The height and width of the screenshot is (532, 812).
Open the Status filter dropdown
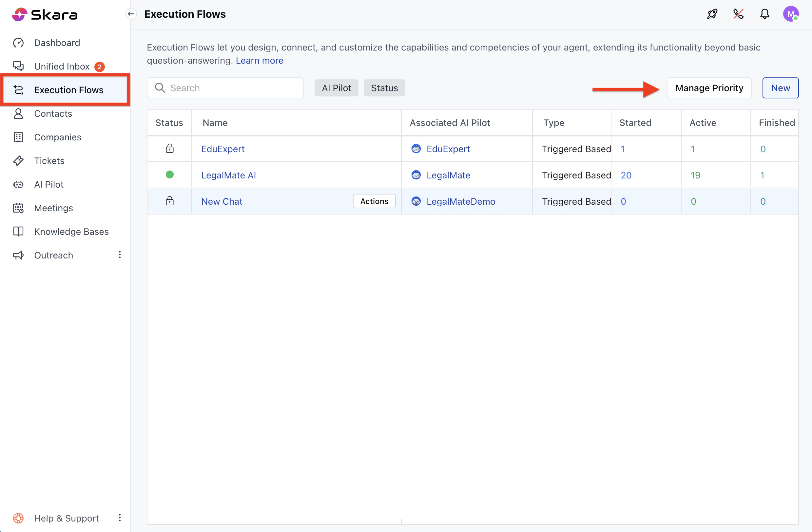pos(384,88)
